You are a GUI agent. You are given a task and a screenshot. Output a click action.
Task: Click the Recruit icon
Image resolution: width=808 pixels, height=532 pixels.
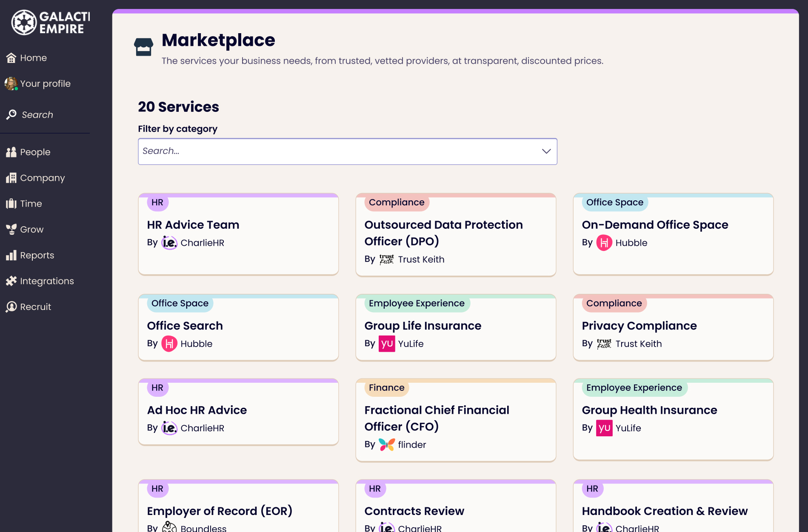click(x=11, y=307)
